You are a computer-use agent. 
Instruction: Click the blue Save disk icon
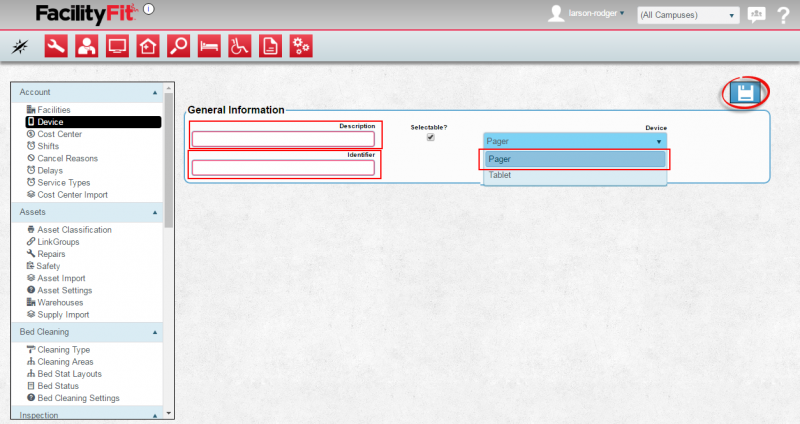pos(744,93)
